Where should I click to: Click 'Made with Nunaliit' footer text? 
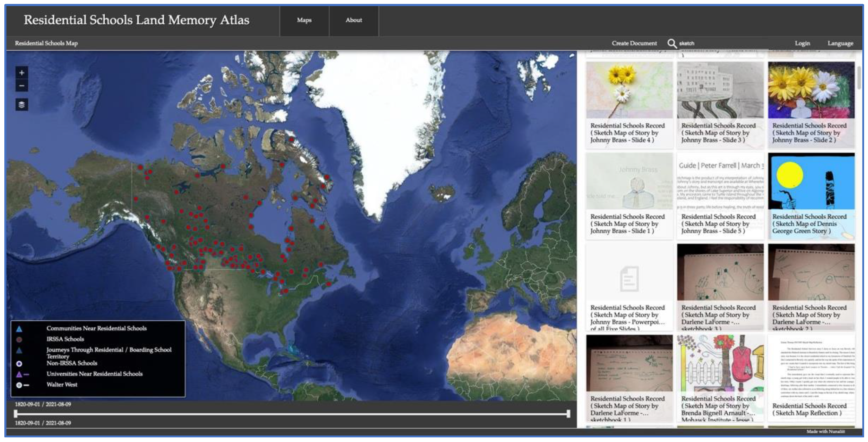tap(825, 432)
